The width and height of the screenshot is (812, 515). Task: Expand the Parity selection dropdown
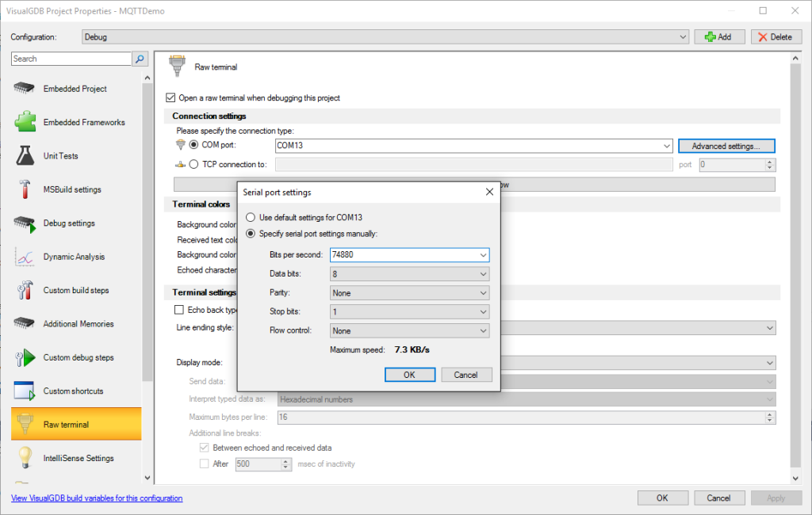click(482, 292)
